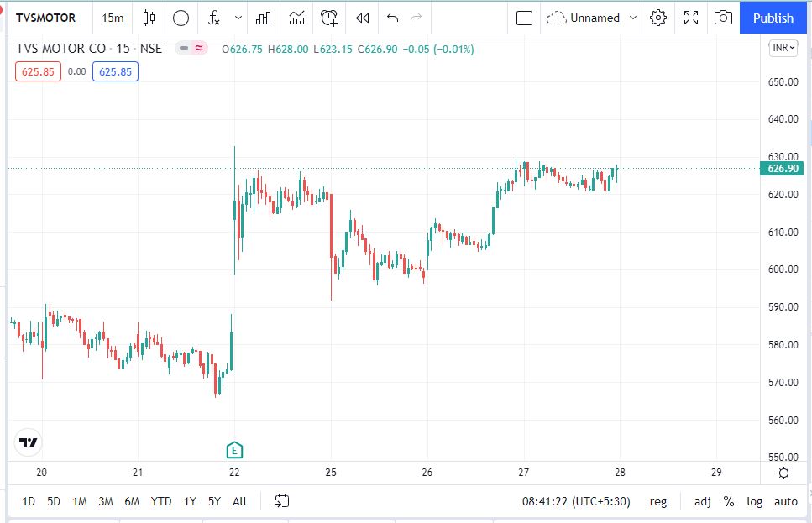Click the Publish button
This screenshot has height=523, width=812.
click(773, 18)
